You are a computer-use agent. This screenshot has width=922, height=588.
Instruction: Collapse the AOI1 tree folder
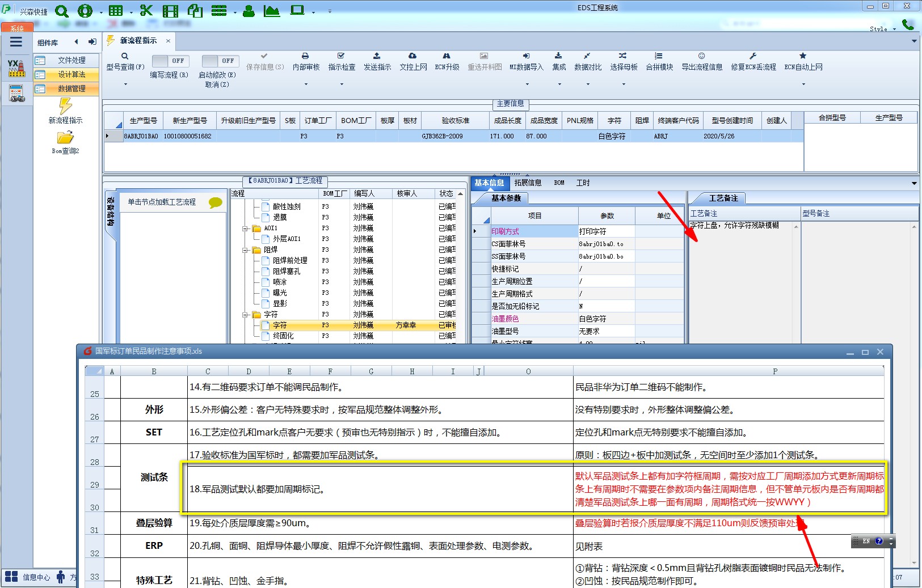[x=246, y=229]
